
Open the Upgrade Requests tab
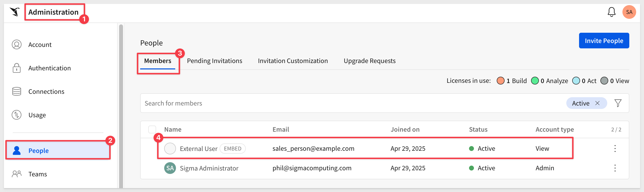tap(370, 61)
